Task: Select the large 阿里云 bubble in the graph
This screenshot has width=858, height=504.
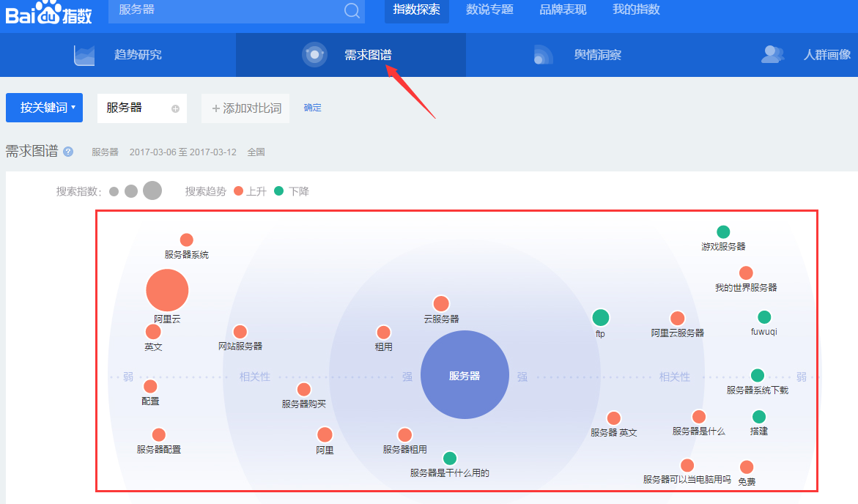Action: [x=167, y=289]
